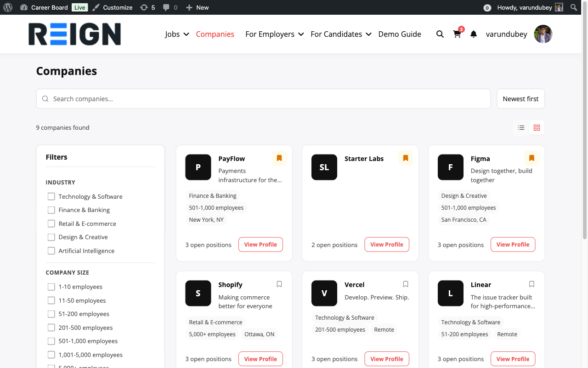
Task: Click the Search companies input field
Action: pos(264,99)
